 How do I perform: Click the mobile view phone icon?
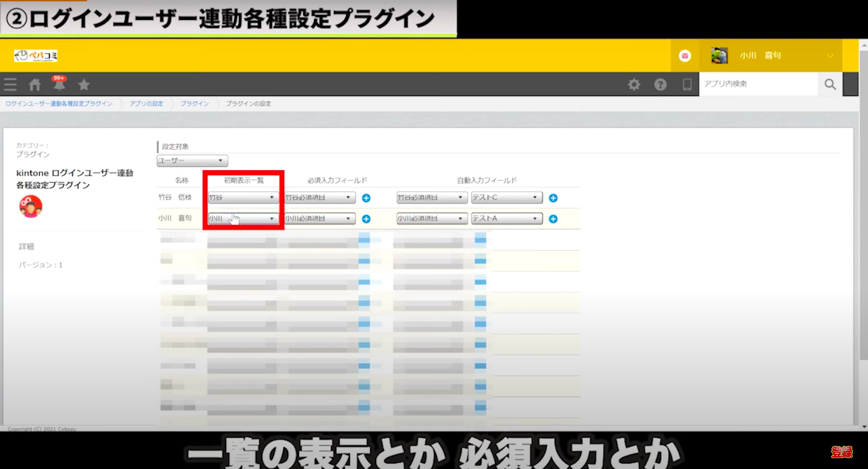pos(687,84)
